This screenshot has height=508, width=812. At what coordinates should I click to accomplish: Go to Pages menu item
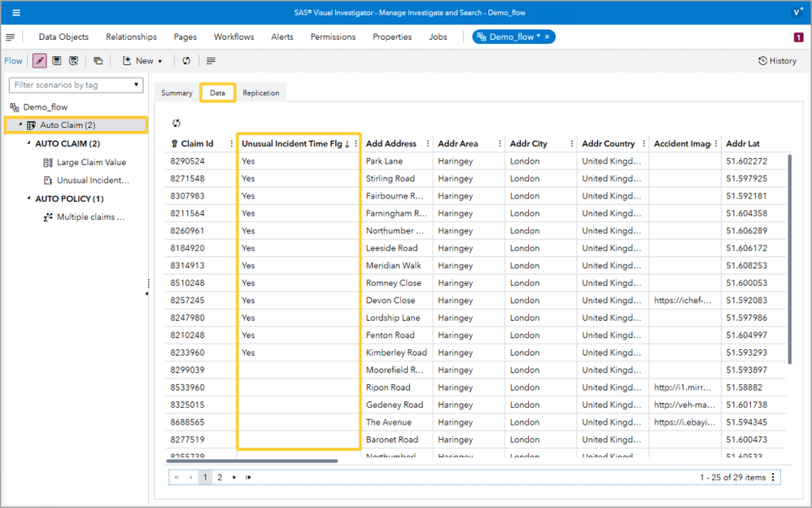[x=185, y=37]
